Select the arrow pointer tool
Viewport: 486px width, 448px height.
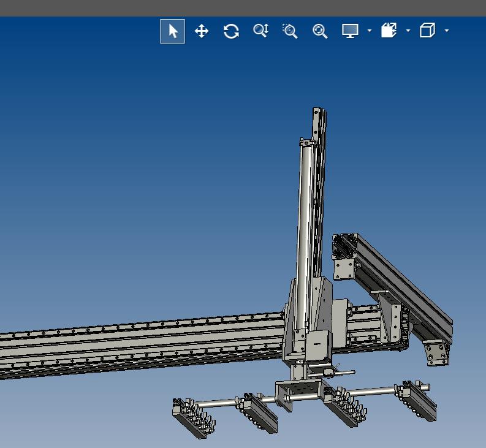coord(173,31)
